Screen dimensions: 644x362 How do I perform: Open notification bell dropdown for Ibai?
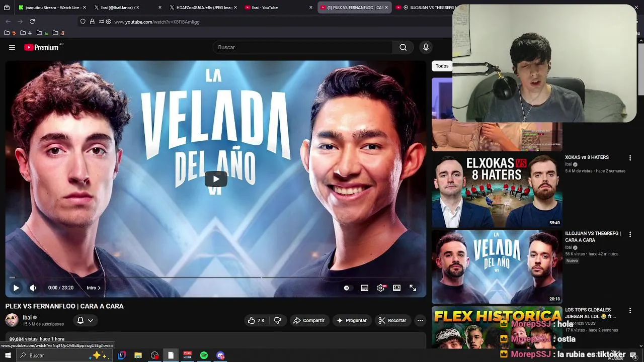[x=85, y=320]
